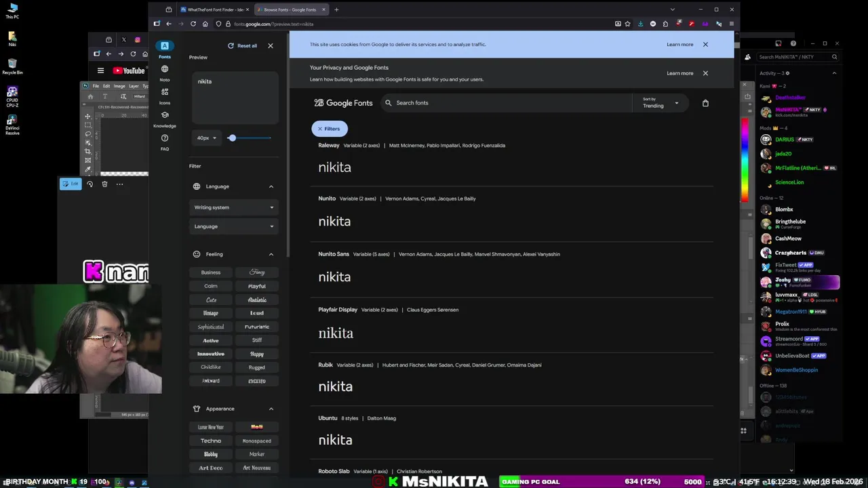This screenshot has width=868, height=488.
Task: Open the Knowledge section in sidebar
Action: click(165, 119)
